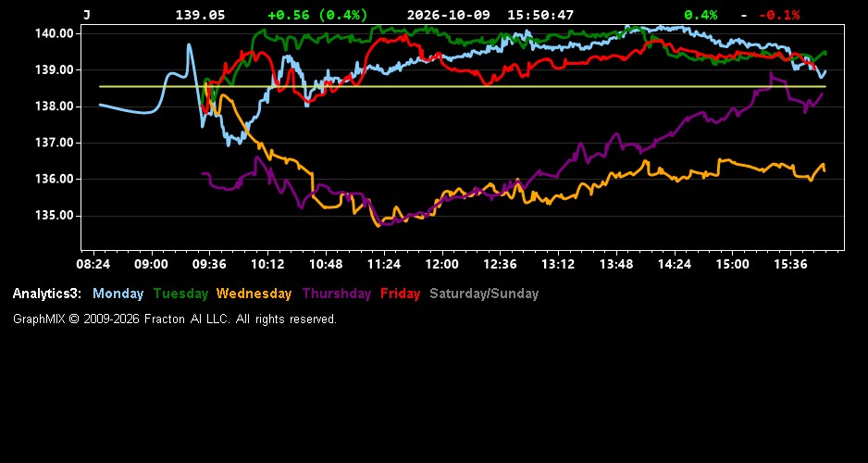The height and width of the screenshot is (463, 868).
Task: Click the ticker symbol J
Action: point(86,15)
